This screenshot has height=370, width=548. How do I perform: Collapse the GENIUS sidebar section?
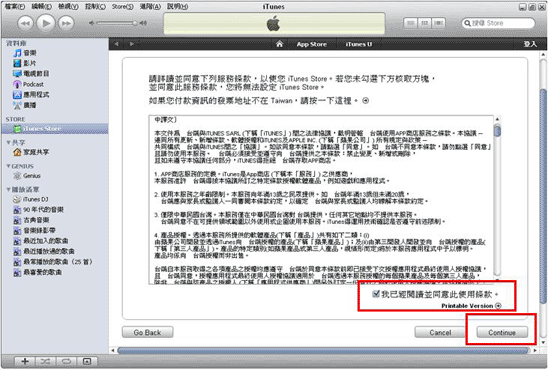click(x=8, y=166)
